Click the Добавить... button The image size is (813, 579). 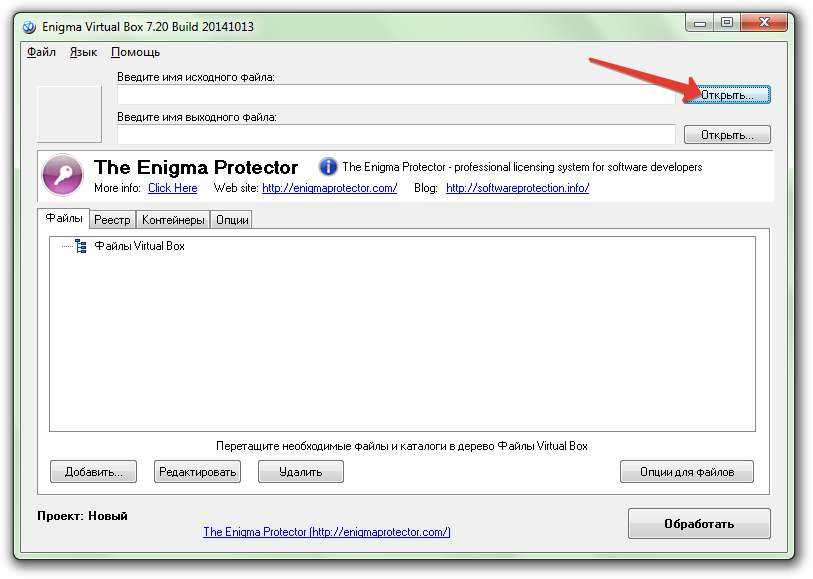[93, 472]
